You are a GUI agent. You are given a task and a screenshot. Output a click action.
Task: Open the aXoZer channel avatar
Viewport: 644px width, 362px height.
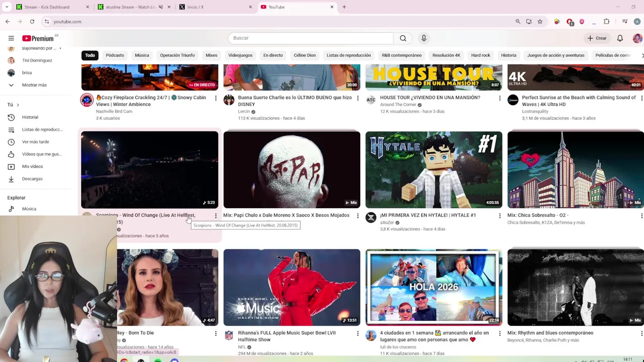click(371, 217)
